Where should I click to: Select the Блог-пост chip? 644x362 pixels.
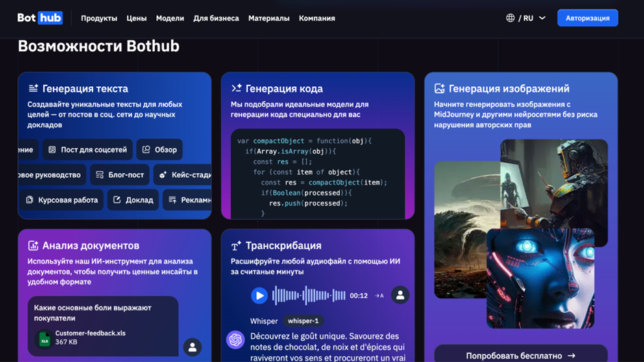[120, 175]
